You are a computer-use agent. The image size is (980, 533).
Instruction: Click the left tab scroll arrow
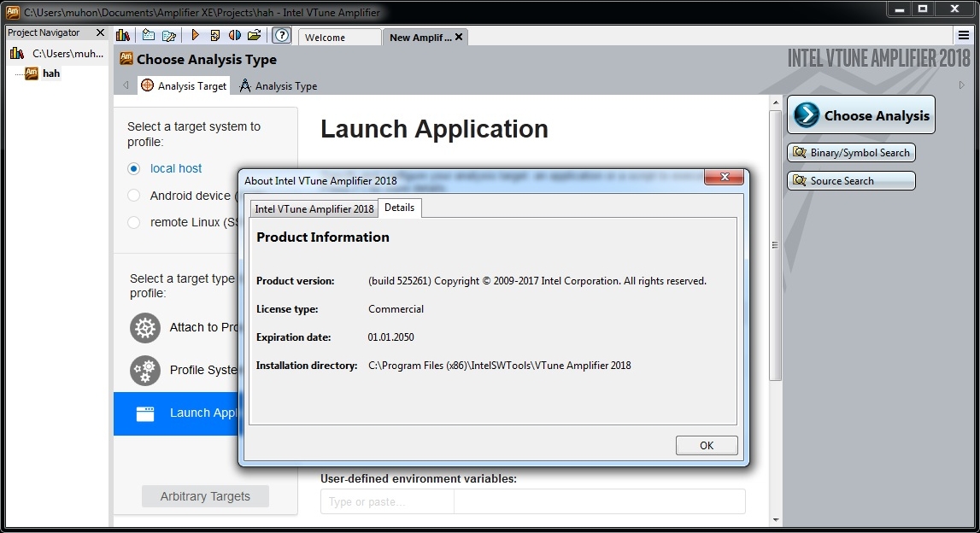(126, 85)
